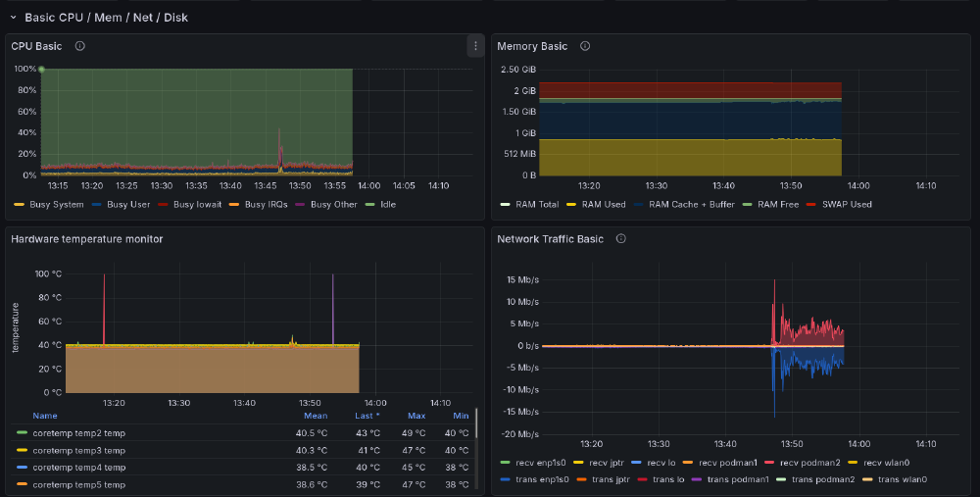Viewport: 980px width, 497px height.
Task: Click the info icon beside CPU Basic title
Action: [x=80, y=46]
